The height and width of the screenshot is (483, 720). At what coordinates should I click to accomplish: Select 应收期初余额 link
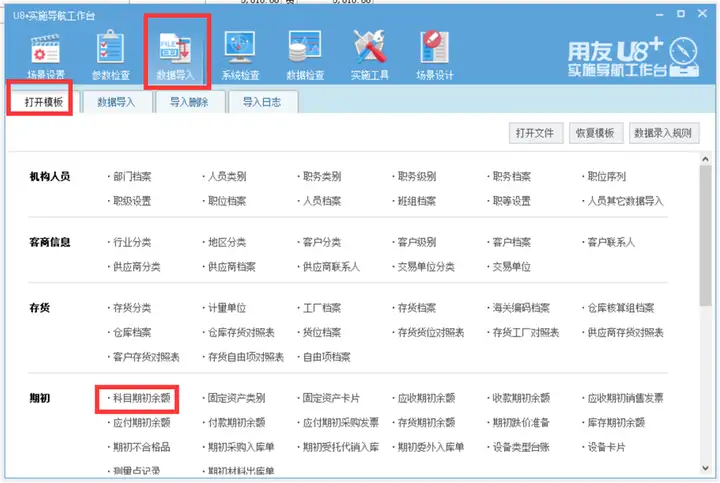click(x=426, y=398)
